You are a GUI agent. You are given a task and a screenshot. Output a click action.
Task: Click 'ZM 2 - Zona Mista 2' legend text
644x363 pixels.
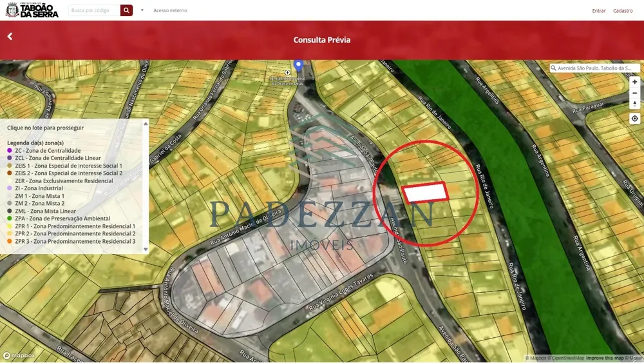[x=40, y=203]
